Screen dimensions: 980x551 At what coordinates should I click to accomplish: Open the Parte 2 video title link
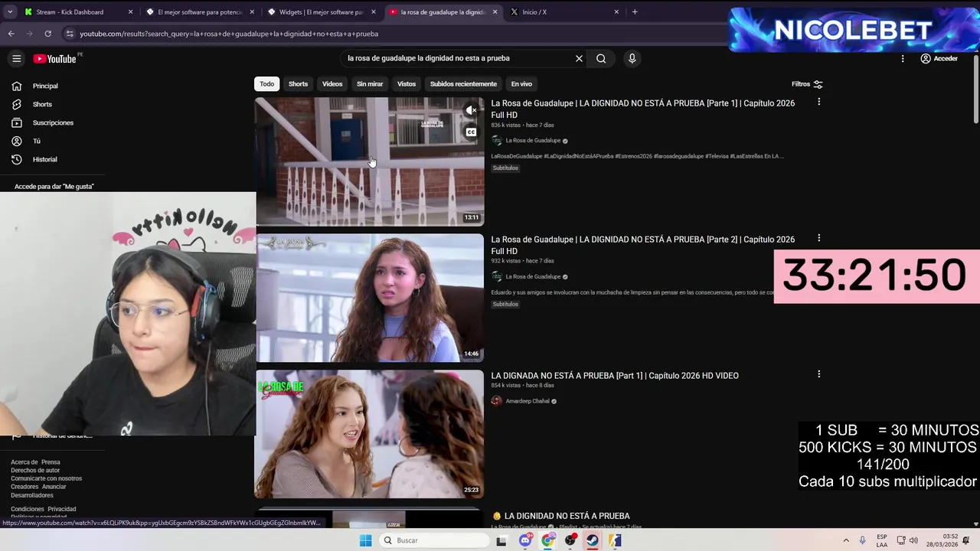(642, 245)
